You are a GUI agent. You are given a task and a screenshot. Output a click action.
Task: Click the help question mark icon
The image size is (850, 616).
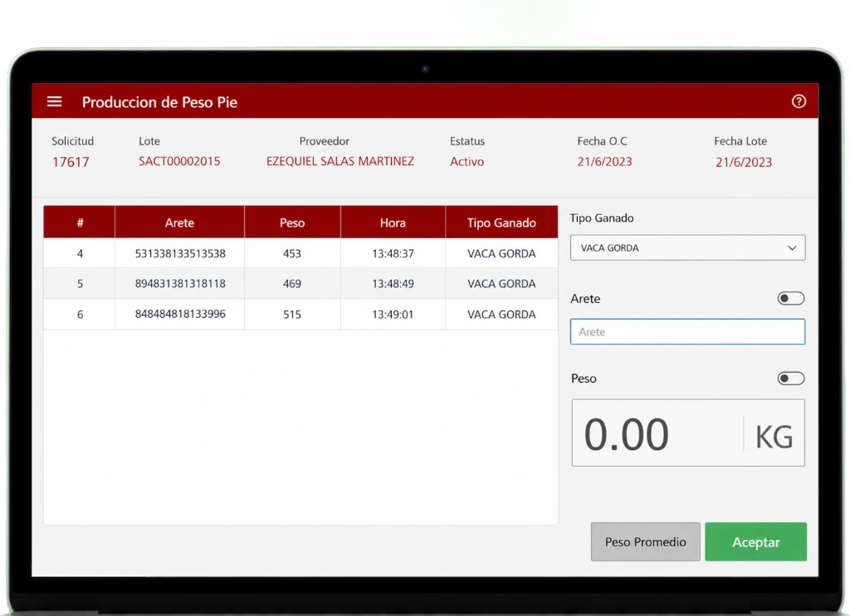tap(799, 101)
